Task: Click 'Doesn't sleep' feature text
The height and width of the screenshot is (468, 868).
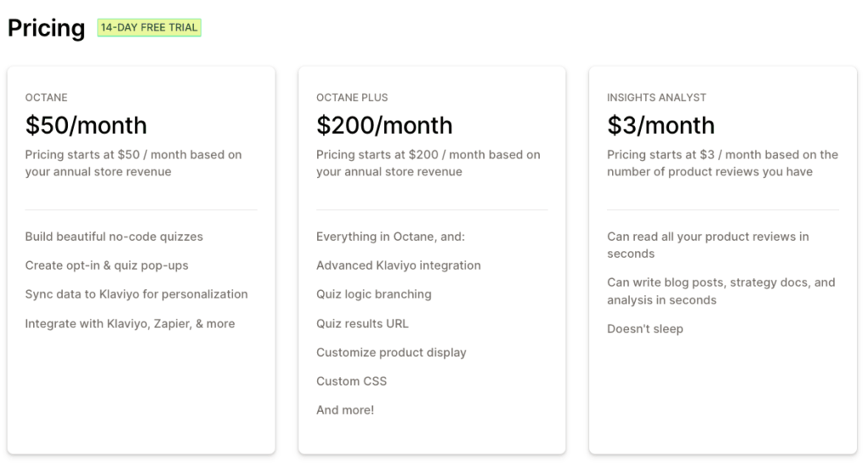Action: (x=645, y=328)
